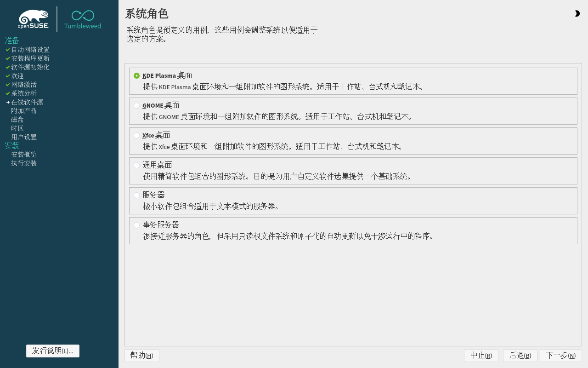Click the KDE Plasma description text
588x368 pixels.
pos(284,86)
